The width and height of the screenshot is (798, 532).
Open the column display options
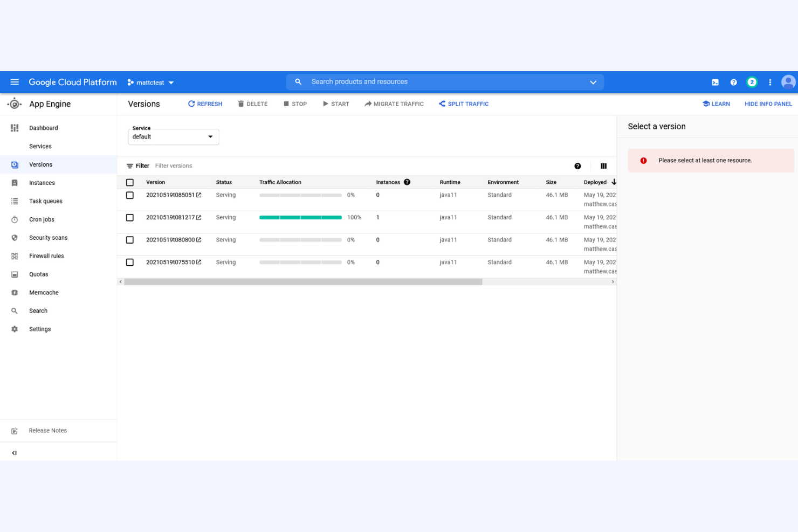pyautogui.click(x=603, y=165)
